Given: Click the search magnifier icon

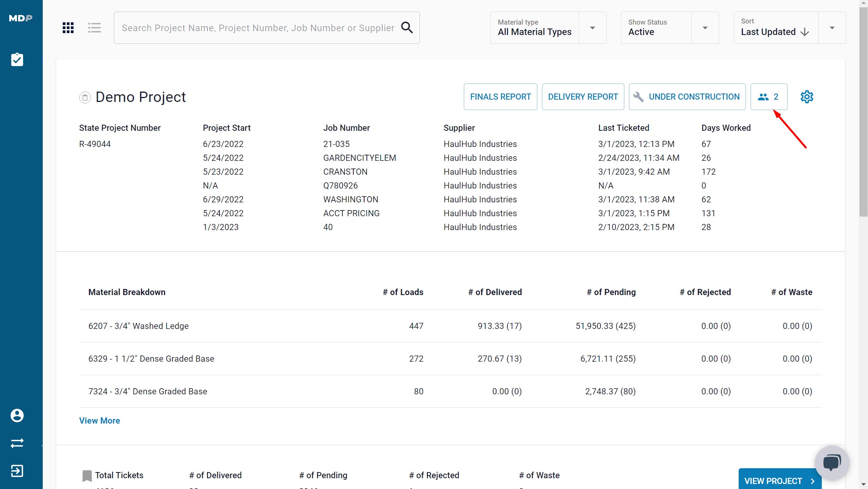Looking at the screenshot, I should tap(407, 28).
